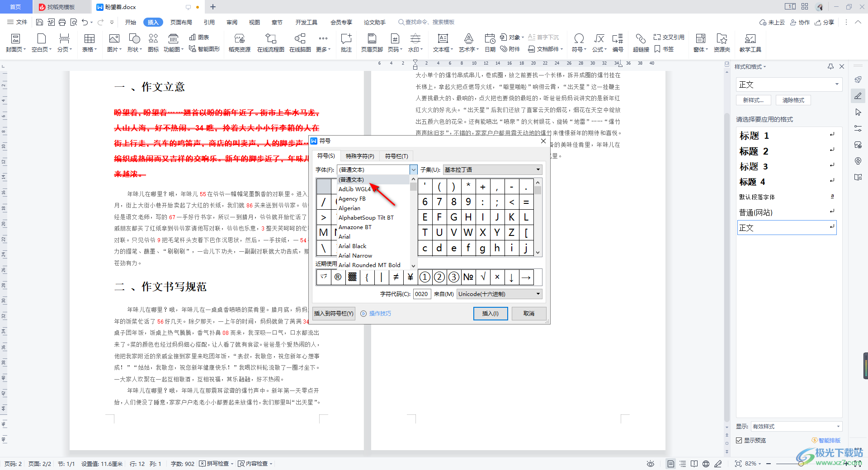Click the undo icon in quick toolbar
The image size is (868, 470).
85,22
